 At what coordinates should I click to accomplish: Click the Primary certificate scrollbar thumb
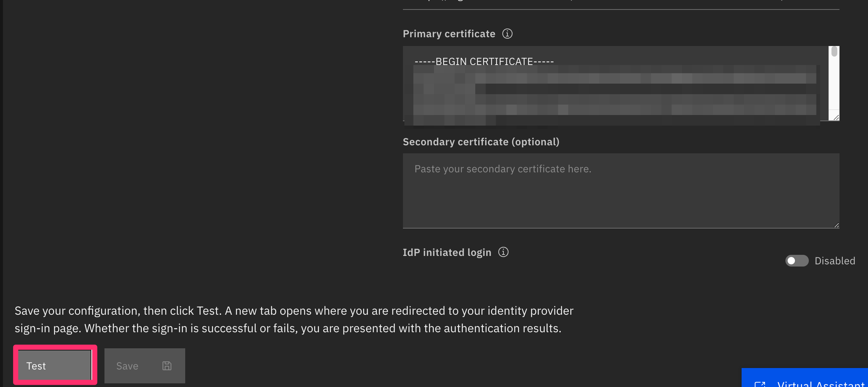point(834,51)
